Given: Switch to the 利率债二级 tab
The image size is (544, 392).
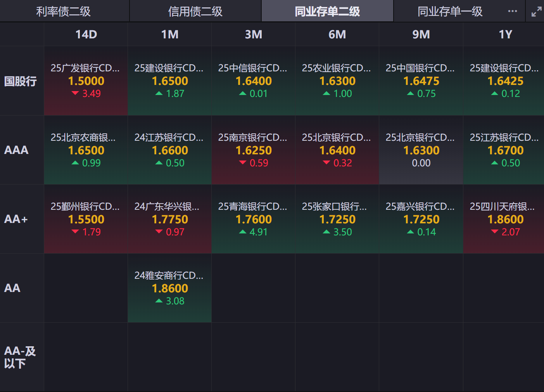Looking at the screenshot, I should coord(64,11).
